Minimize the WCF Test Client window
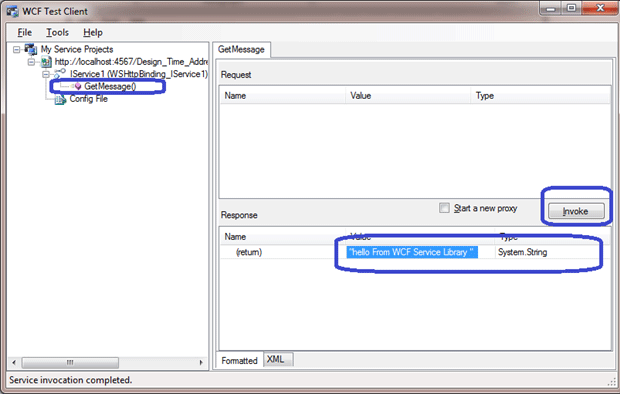Viewport: 620px width, 394px height. point(551,8)
